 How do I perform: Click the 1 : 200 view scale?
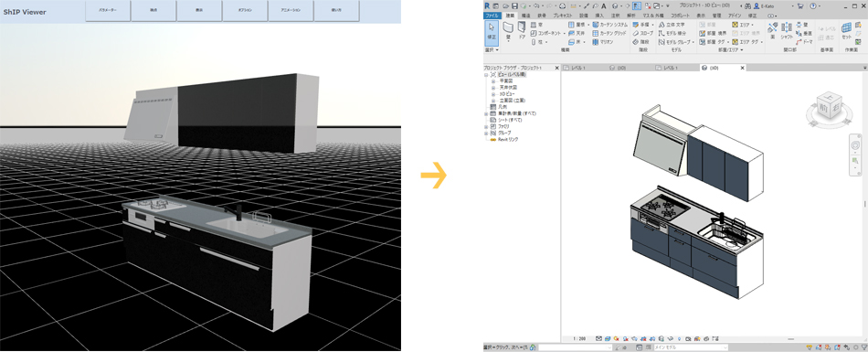pyautogui.click(x=579, y=338)
